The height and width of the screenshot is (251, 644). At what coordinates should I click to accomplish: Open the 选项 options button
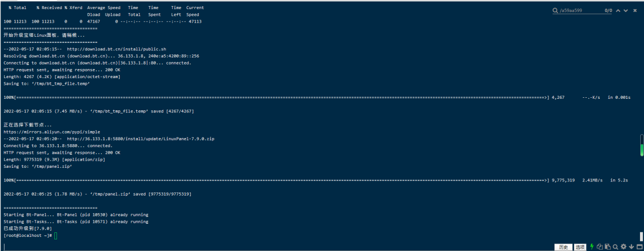580,247
